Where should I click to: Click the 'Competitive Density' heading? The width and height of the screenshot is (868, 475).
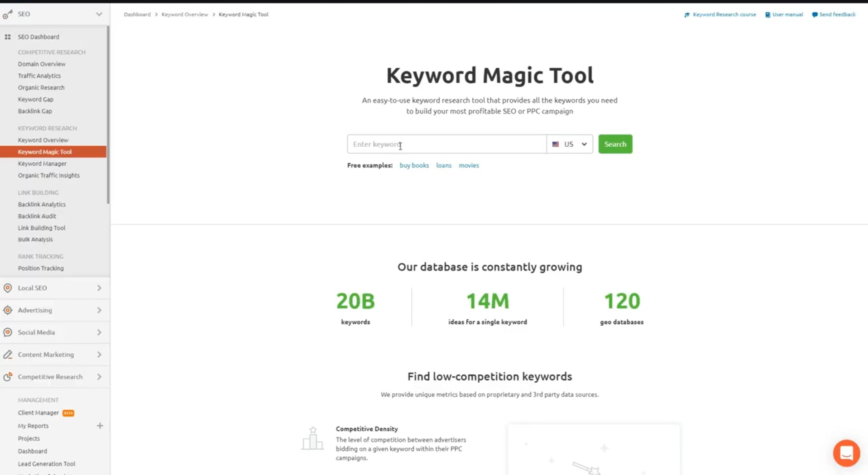[x=367, y=429]
